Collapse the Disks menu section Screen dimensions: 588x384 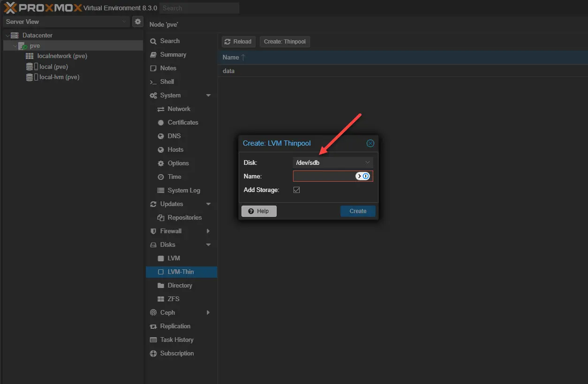click(208, 245)
